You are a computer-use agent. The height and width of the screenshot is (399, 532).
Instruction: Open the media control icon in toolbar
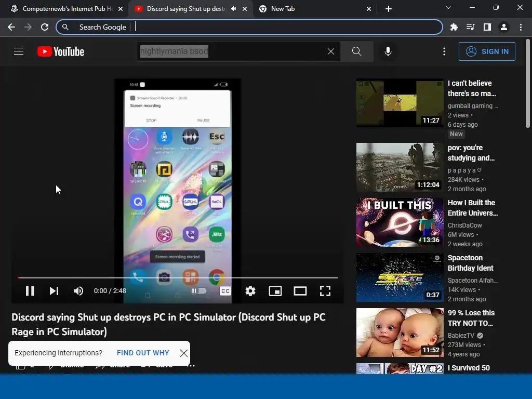(x=470, y=27)
